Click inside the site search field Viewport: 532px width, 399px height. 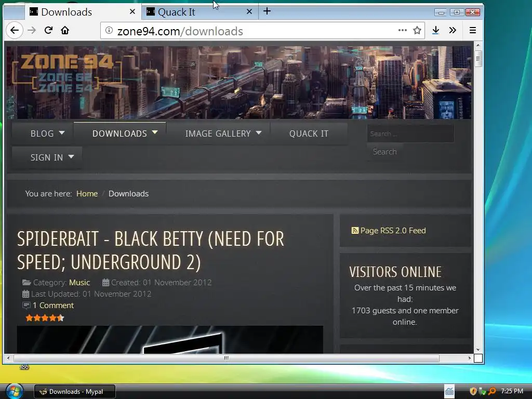click(x=410, y=134)
